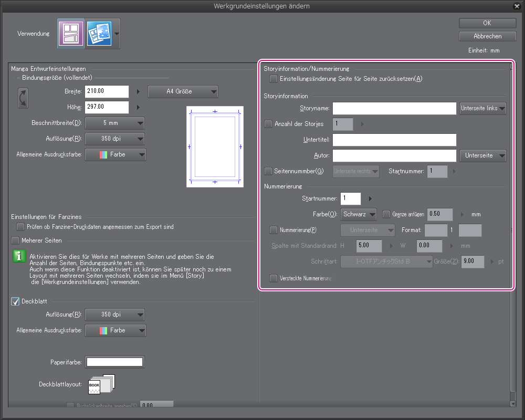
Task: Select the illustration usage icon
Action: tap(99, 34)
